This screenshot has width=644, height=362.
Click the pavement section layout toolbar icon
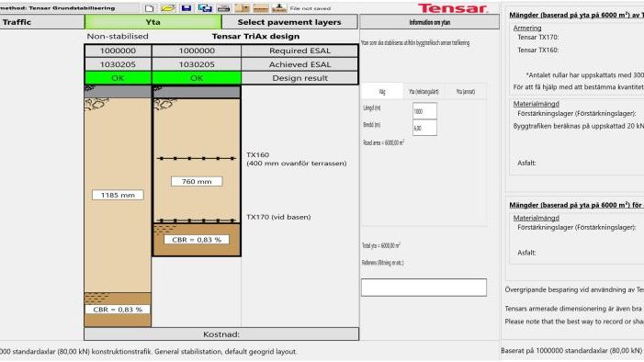(x=243, y=7)
